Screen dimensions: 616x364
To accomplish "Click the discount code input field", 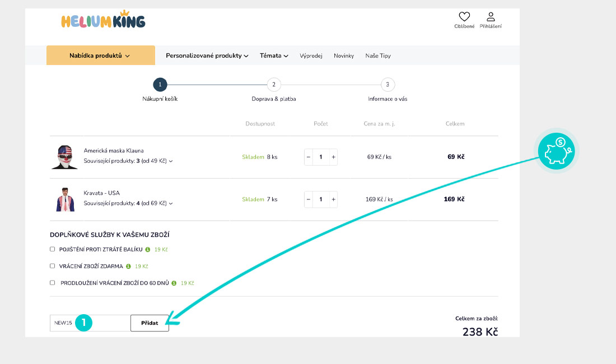I will [90, 323].
